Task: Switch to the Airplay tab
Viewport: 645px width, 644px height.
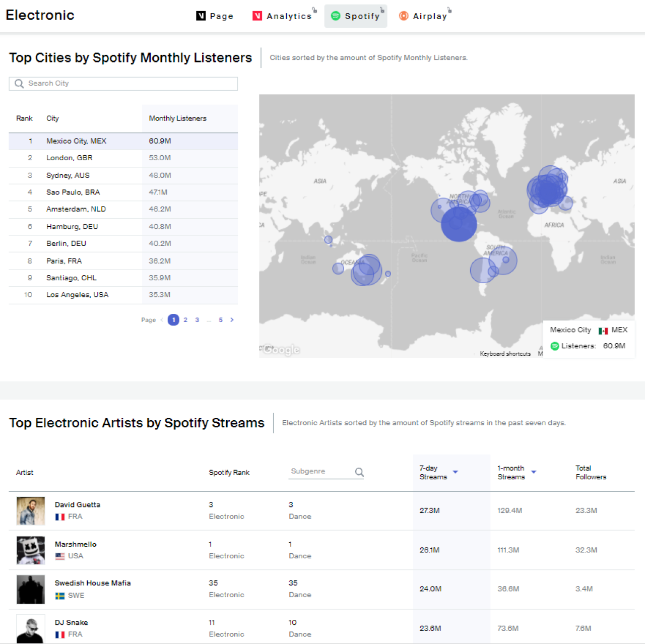Action: [x=429, y=16]
